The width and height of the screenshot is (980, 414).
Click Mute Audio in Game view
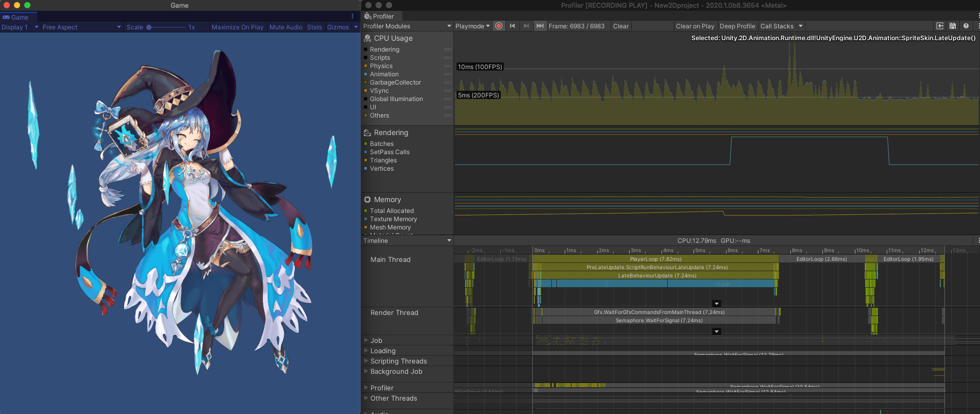[286, 27]
